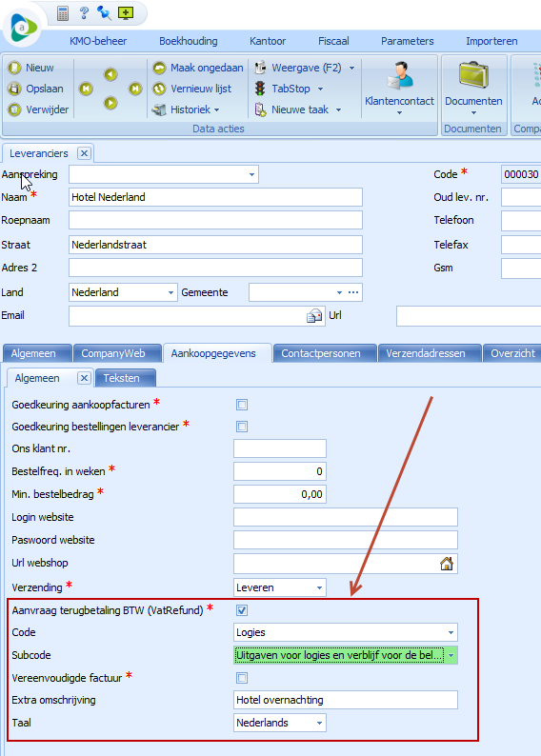Open the Documenten briefcase icon
541x756 pixels.
coord(473,75)
